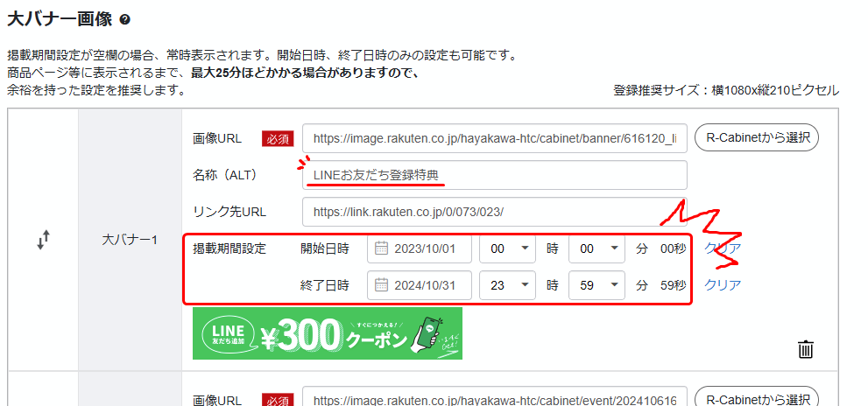Open the calendar icon in 終了日時 date
The height and width of the screenshot is (406, 868).
pos(381,285)
